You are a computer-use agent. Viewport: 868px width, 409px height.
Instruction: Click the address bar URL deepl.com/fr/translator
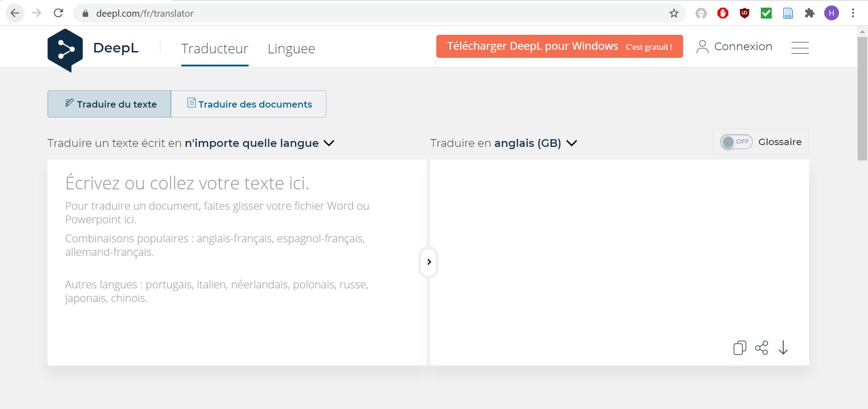click(145, 14)
